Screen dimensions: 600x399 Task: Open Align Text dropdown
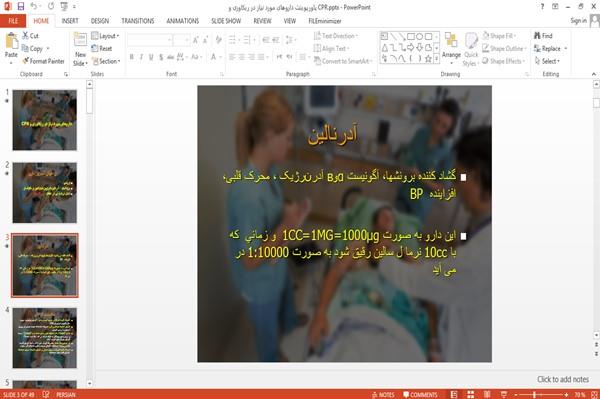coord(331,49)
